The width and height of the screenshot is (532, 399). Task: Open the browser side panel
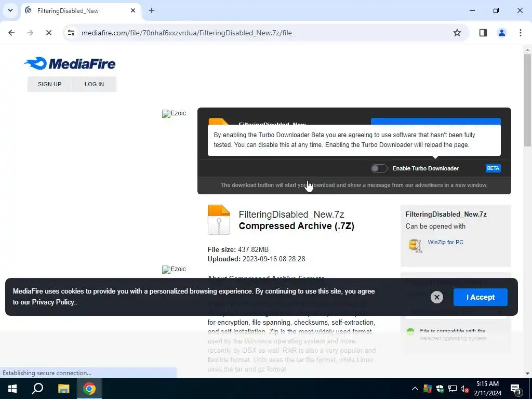tap(483, 33)
